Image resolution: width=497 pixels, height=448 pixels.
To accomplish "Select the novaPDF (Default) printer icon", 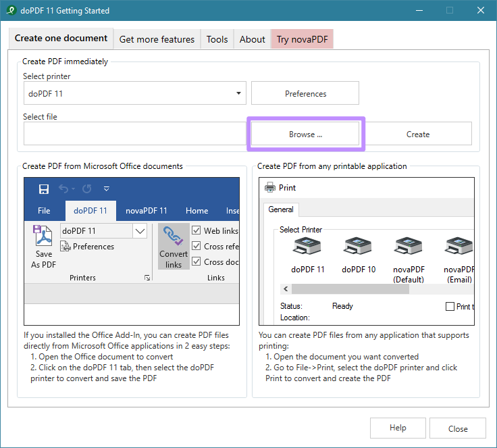I will pyautogui.click(x=409, y=245).
